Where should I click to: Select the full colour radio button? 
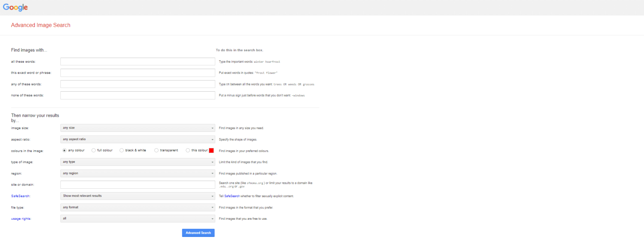(93, 150)
